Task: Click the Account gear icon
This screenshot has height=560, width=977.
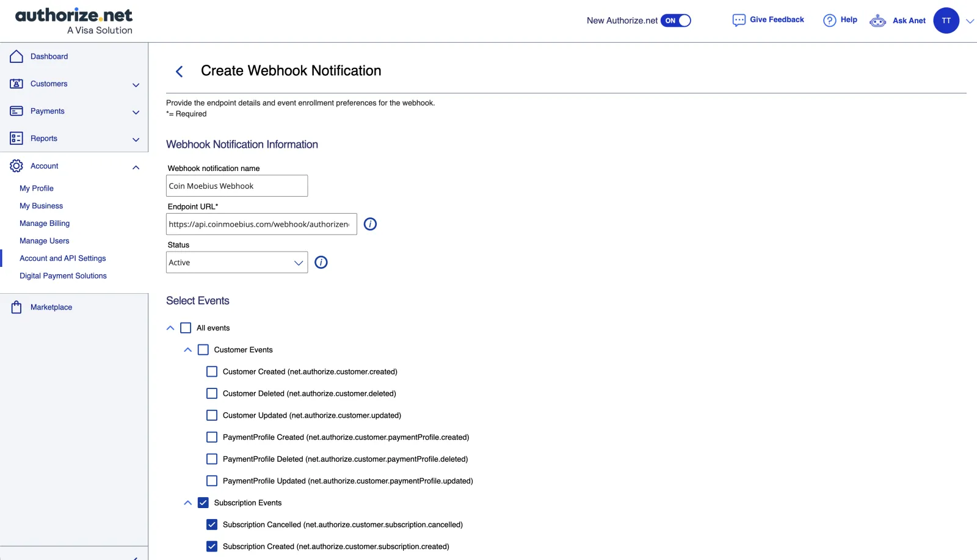Action: 16,166
